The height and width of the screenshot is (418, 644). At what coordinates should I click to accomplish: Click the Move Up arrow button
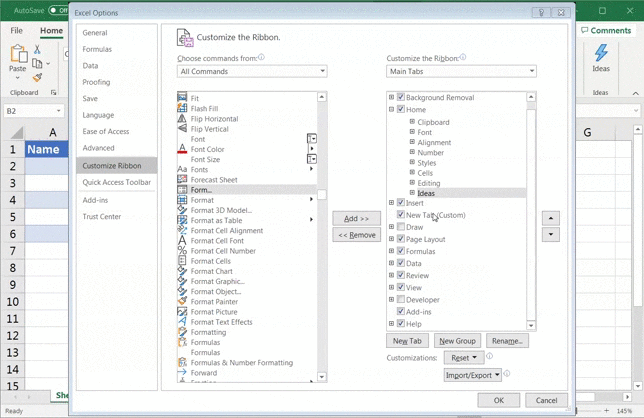pyautogui.click(x=551, y=218)
